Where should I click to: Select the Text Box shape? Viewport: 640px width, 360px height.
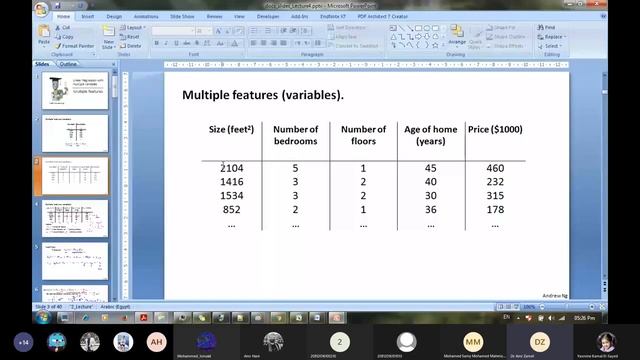tap(393, 28)
